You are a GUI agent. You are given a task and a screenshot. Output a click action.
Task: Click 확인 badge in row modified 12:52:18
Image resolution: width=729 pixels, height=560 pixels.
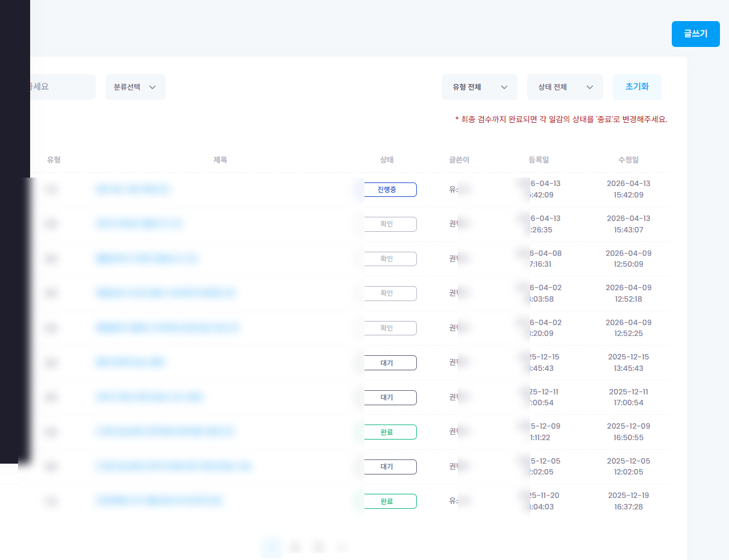click(x=387, y=293)
